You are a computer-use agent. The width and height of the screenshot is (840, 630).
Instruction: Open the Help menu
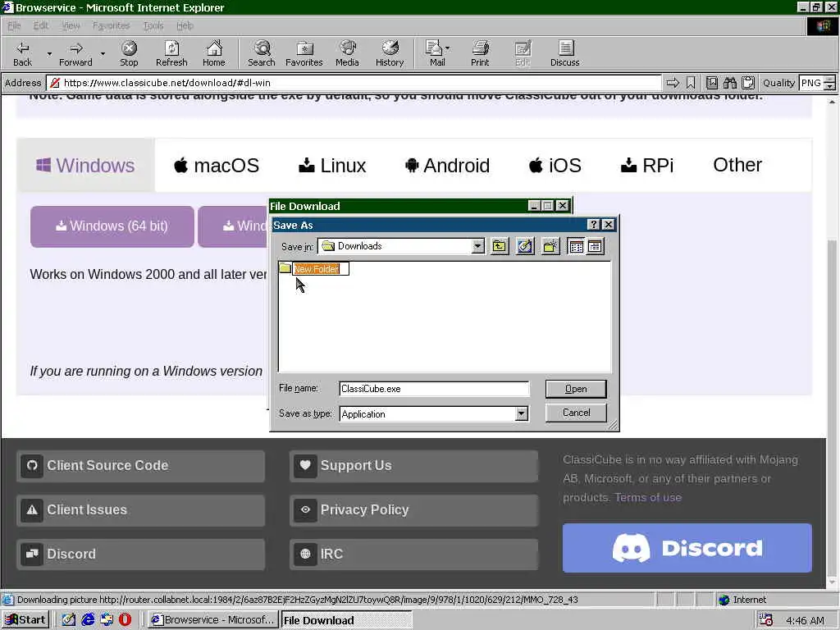coord(185,25)
